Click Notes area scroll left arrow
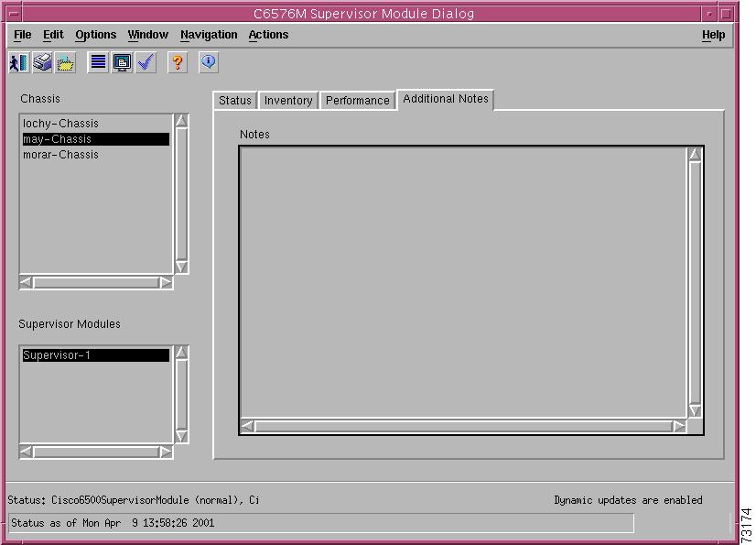This screenshot has height=545, width=756. 247,426
